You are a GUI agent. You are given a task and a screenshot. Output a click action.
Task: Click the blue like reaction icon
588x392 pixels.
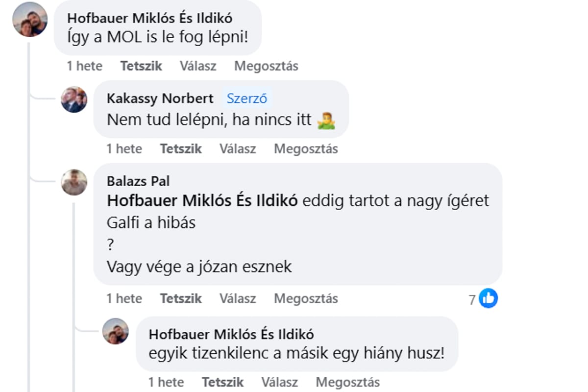(x=488, y=298)
